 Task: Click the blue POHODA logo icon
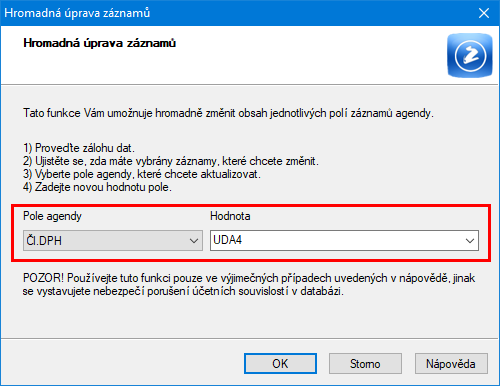[x=470, y=55]
